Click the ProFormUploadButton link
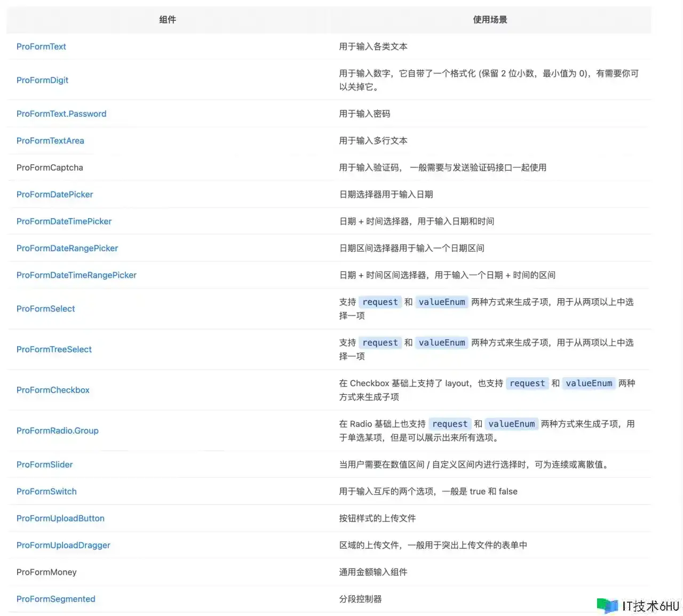 (x=60, y=518)
